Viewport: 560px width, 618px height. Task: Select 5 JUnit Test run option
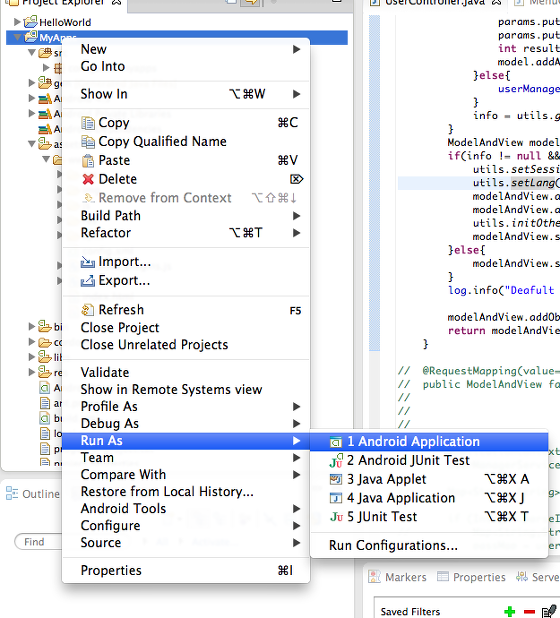[x=429, y=517]
